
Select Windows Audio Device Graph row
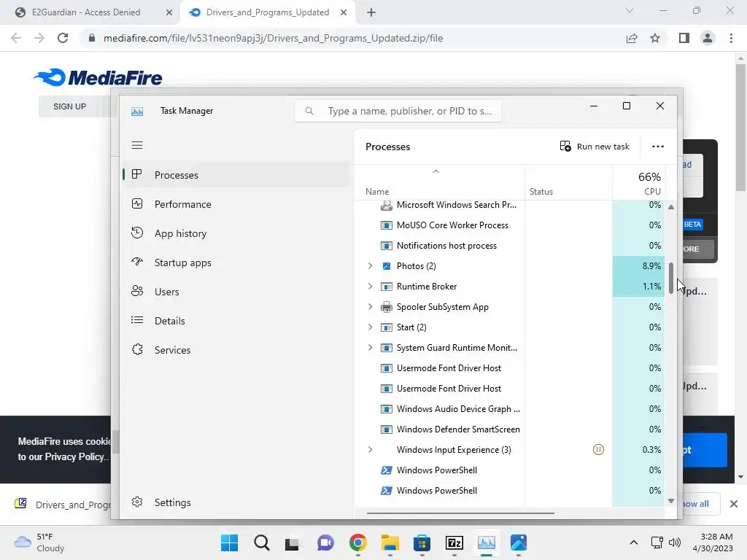(x=510, y=409)
